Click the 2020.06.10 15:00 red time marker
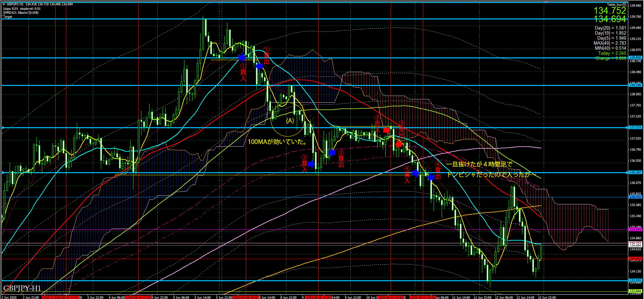Viewport: 644px width, 299px height. pos(391,297)
